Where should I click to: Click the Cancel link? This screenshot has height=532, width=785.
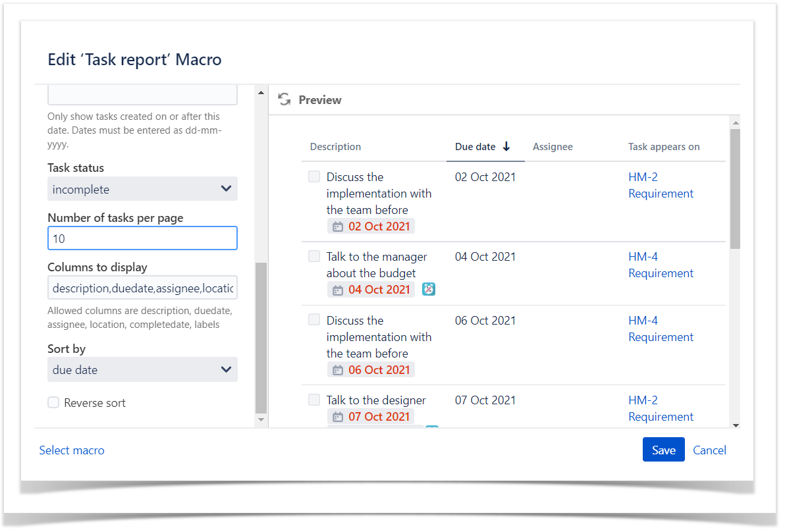click(x=709, y=450)
